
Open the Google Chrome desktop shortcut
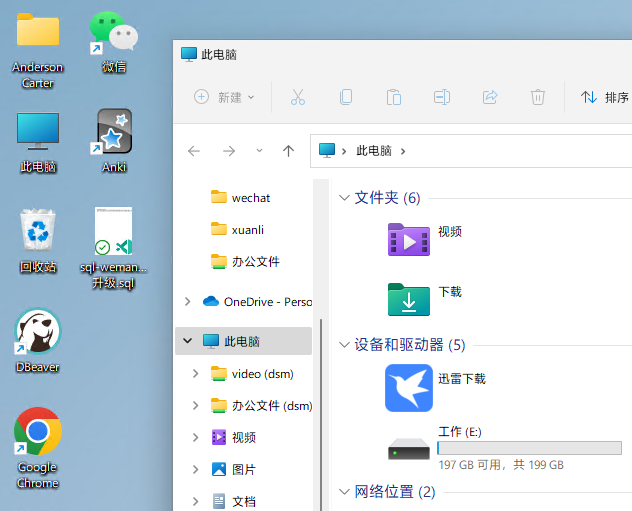37,448
